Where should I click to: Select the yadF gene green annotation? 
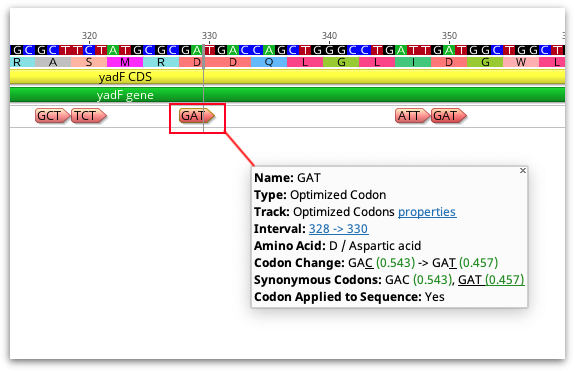(287, 95)
